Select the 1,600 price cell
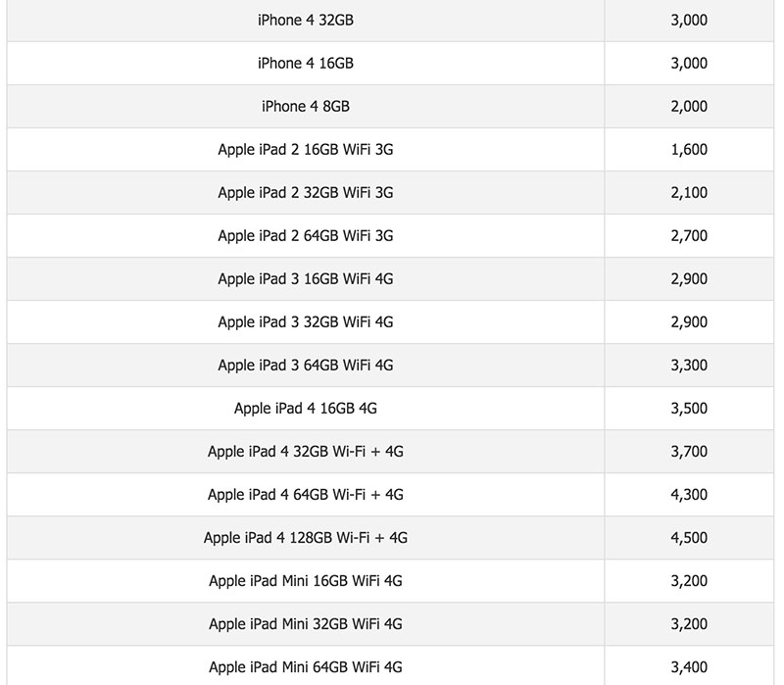 click(689, 150)
